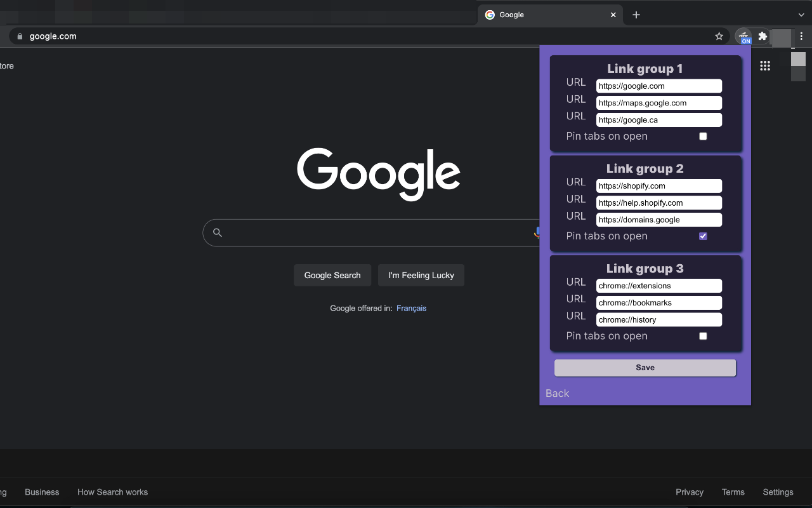
Task: Click I'm Feeling Lucky button
Action: (421, 275)
